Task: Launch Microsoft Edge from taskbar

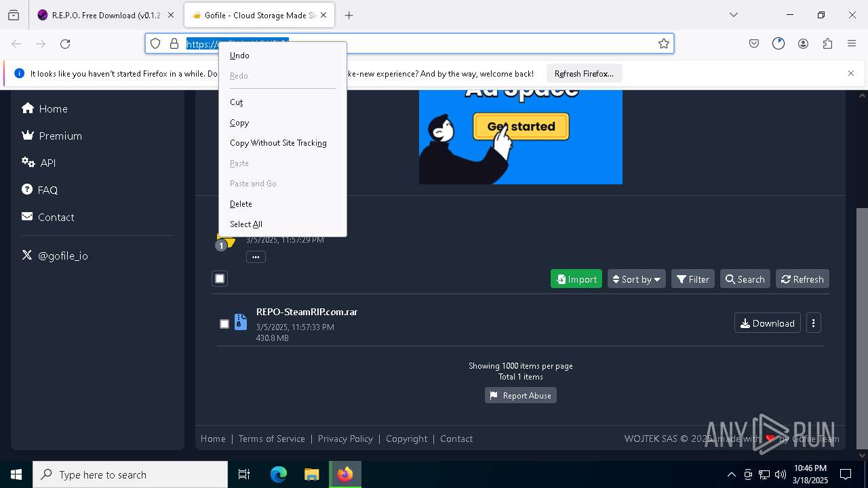Action: [279, 474]
